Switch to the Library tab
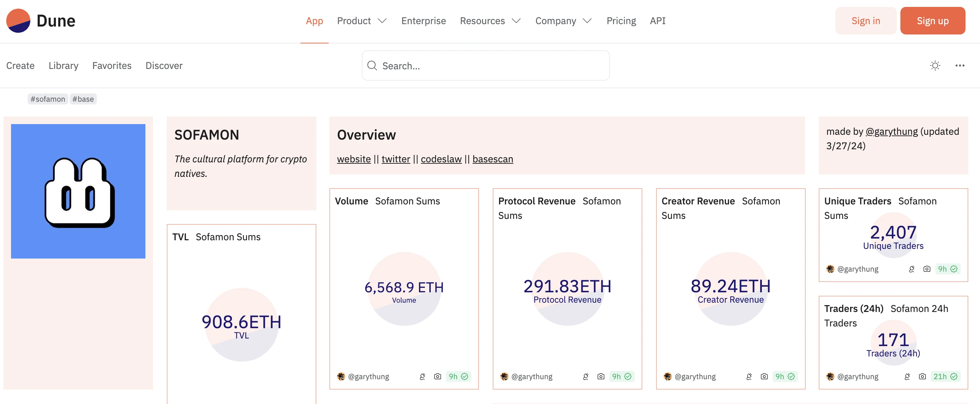Viewport: 980px width, 404px height. point(63,65)
